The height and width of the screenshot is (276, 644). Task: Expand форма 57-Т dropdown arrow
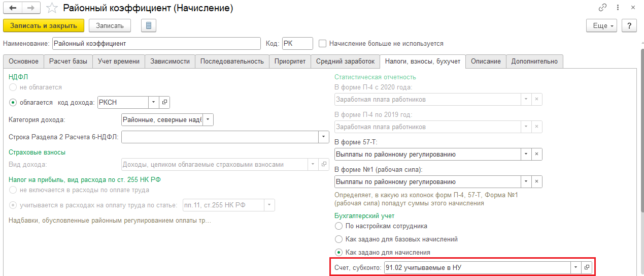pyautogui.click(x=526, y=154)
